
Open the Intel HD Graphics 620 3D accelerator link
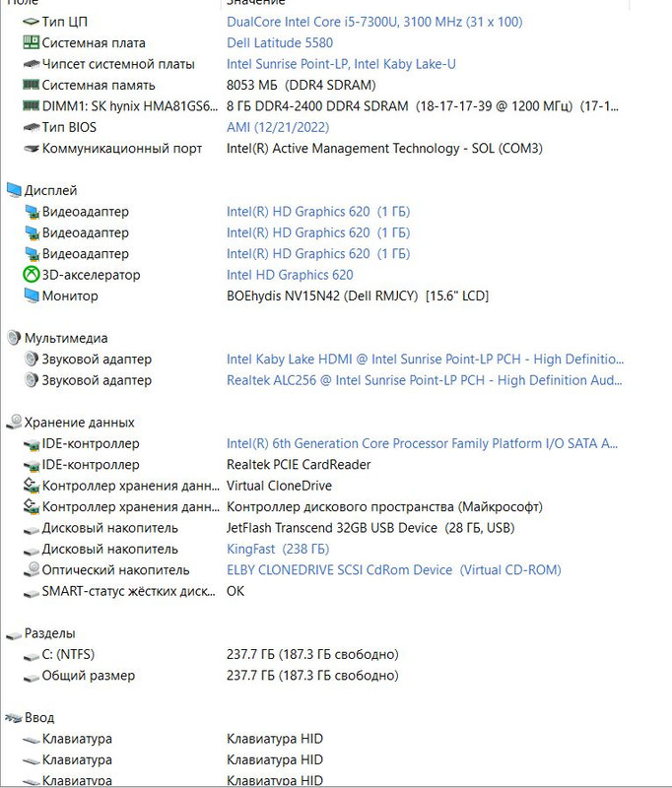[290, 275]
